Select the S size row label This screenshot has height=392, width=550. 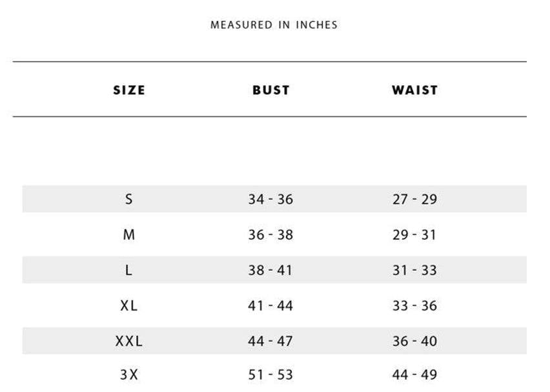(128, 199)
